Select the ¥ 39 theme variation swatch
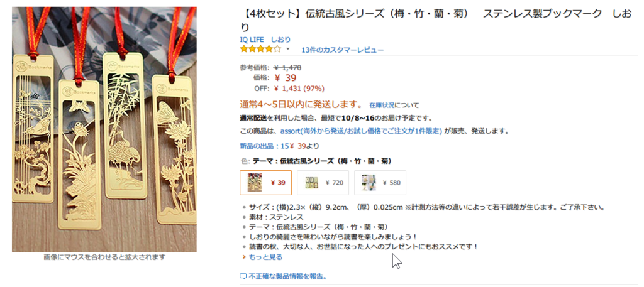This screenshot has height=287, width=644. (x=266, y=183)
